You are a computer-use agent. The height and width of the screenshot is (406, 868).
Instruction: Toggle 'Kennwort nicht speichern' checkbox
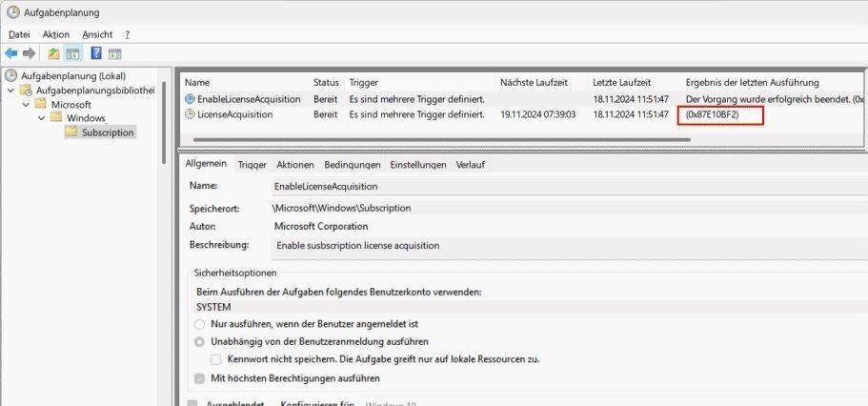pos(216,359)
